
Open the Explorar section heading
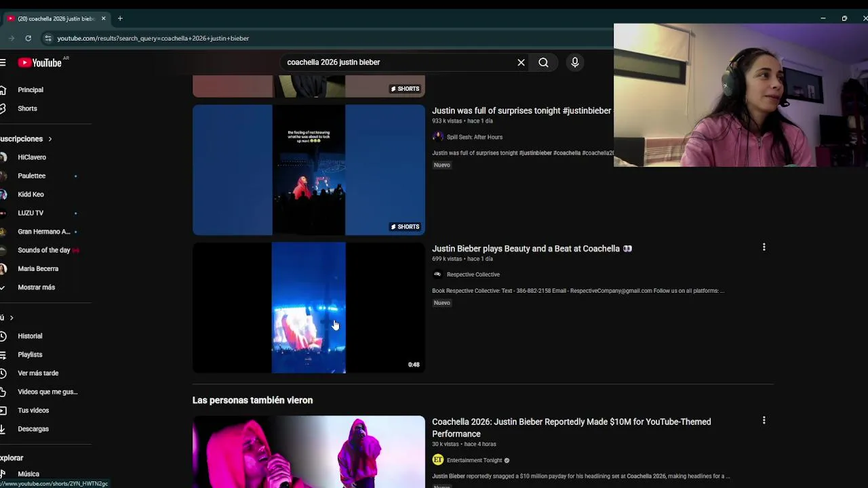click(x=12, y=458)
